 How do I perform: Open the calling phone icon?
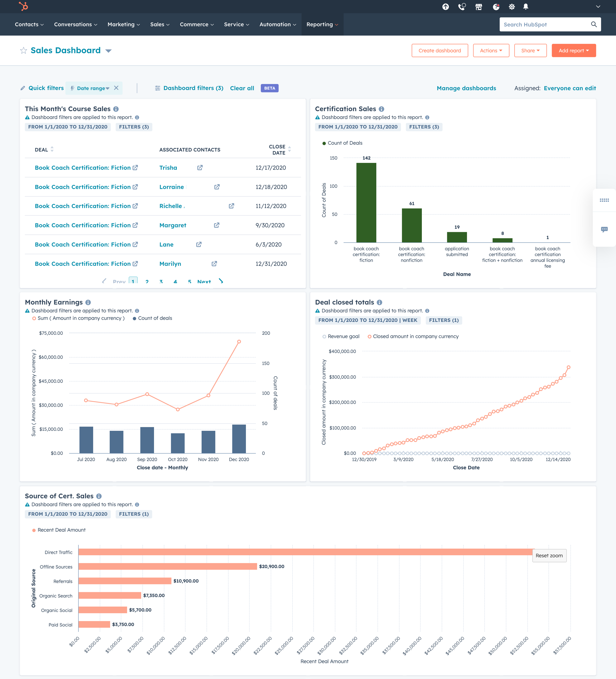tap(462, 7)
